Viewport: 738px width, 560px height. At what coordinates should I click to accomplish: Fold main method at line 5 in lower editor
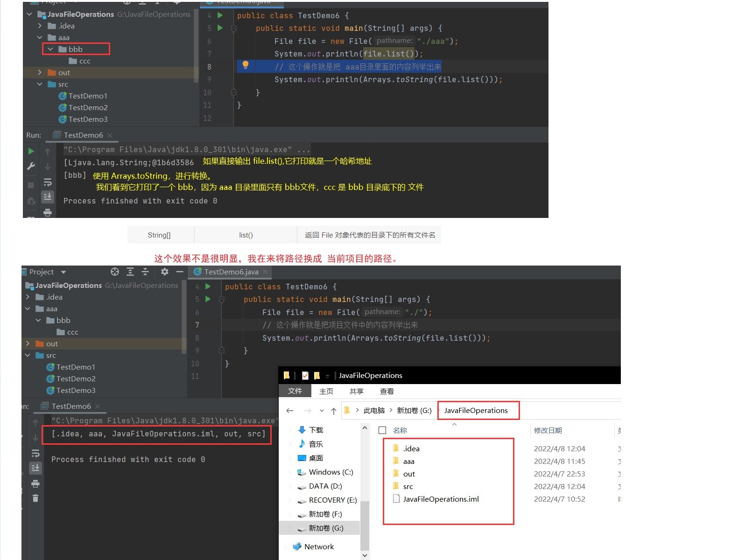coord(222,300)
